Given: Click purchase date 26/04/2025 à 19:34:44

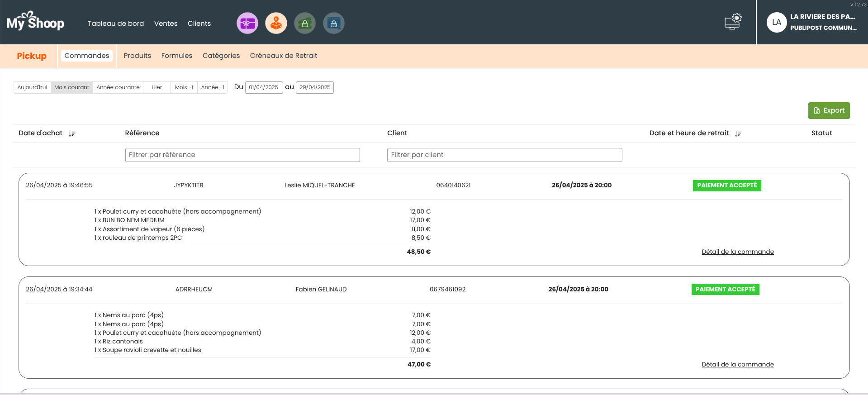Looking at the screenshot, I should point(59,289).
